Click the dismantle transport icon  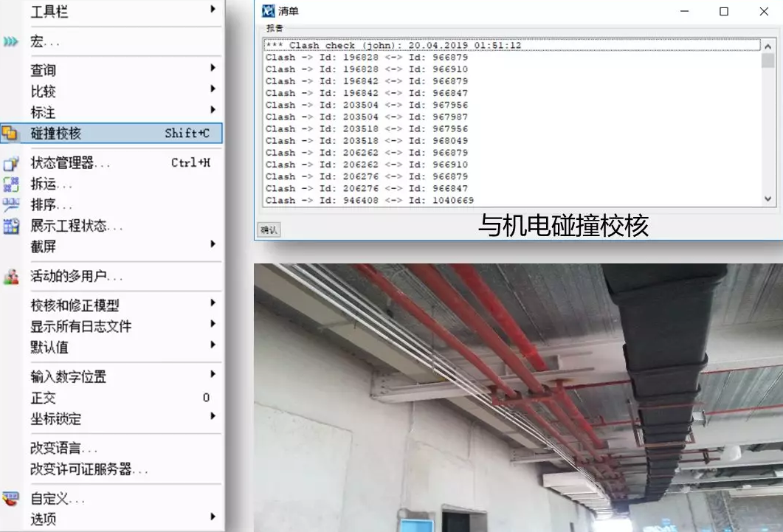pos(10,184)
